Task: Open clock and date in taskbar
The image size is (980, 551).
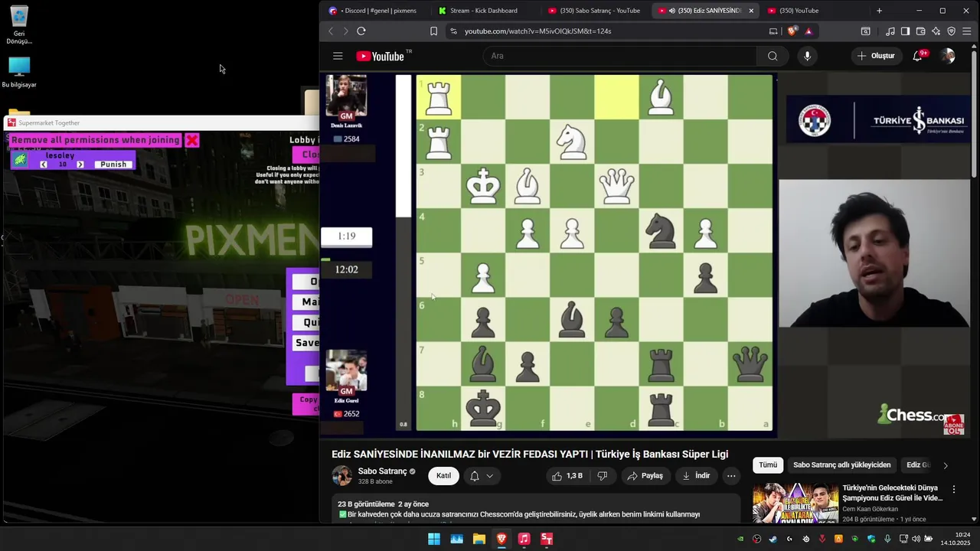Action: point(955,539)
